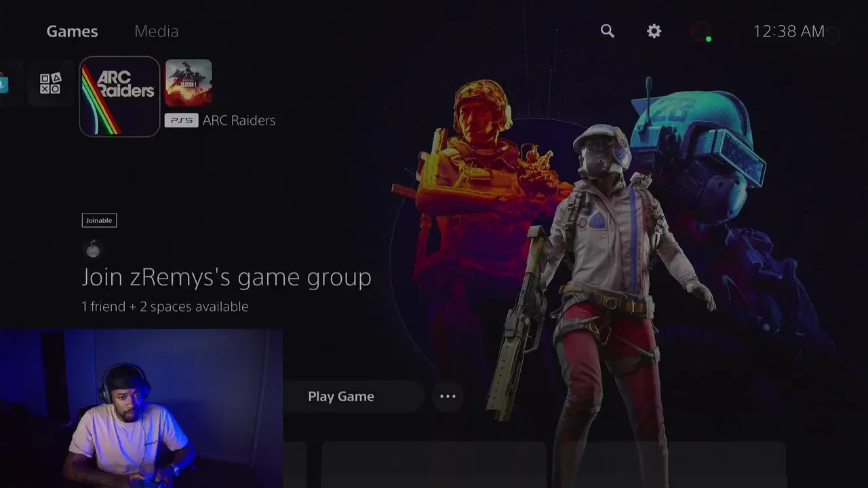Image resolution: width=868 pixels, height=488 pixels.
Task: Click the Joinable badge
Action: coord(99,220)
